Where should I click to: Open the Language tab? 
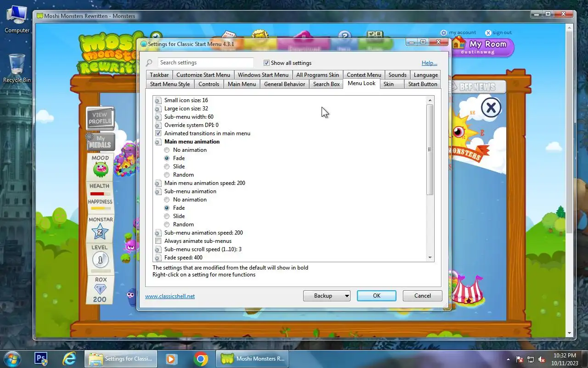pos(426,75)
